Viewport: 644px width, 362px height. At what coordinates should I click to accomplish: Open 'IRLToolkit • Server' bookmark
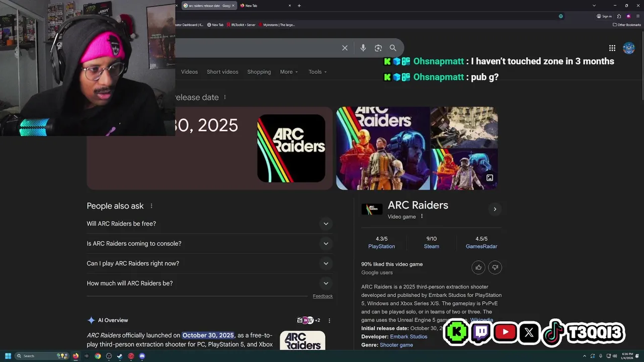(x=241, y=25)
